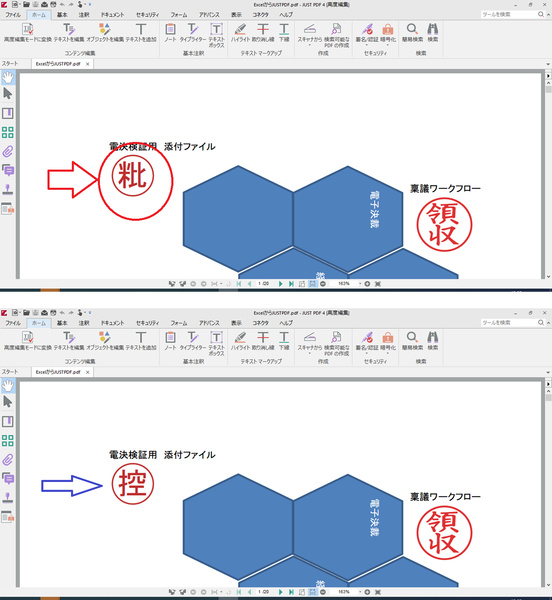Screen dimensions: 552x600
Task: Open the comments panel icon in lower sidebar
Action: 8,478
